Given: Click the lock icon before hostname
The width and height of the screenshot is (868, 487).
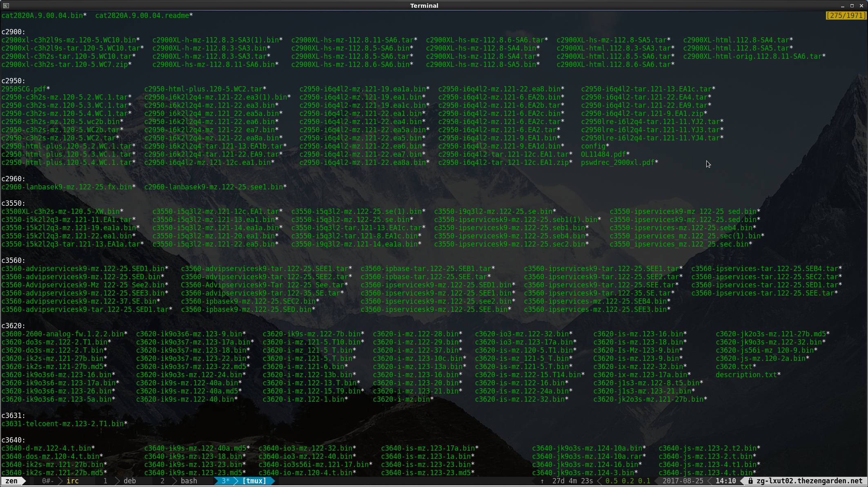Looking at the screenshot, I should [x=750, y=481].
